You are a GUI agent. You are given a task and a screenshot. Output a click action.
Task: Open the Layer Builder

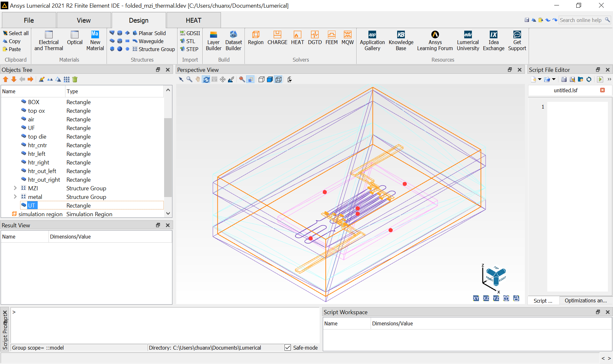click(x=214, y=41)
